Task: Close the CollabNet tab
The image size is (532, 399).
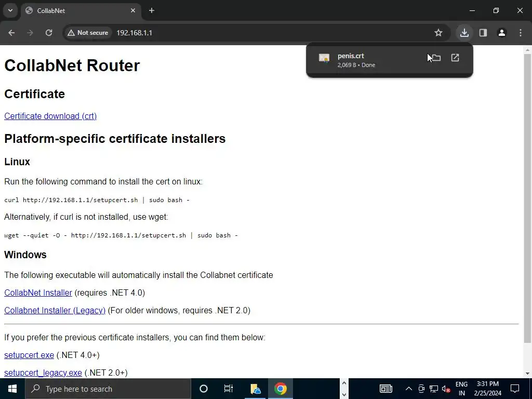Action: pos(133,10)
